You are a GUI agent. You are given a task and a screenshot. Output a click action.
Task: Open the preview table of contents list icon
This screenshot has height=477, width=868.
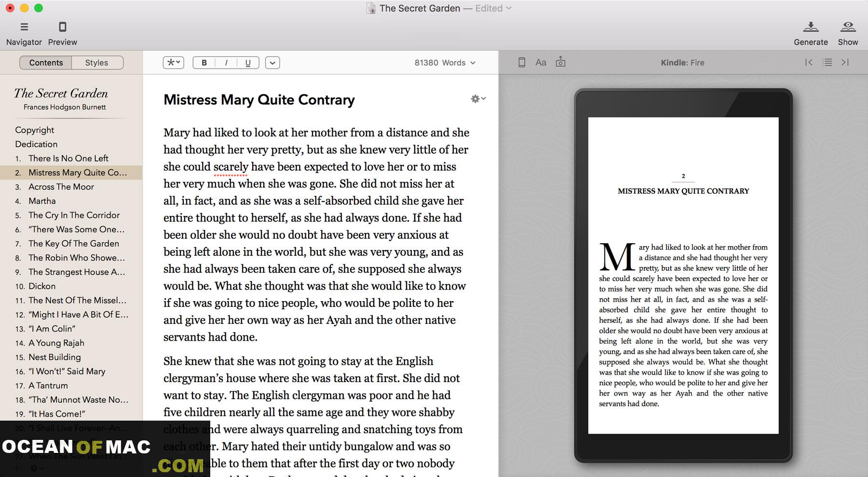(827, 62)
